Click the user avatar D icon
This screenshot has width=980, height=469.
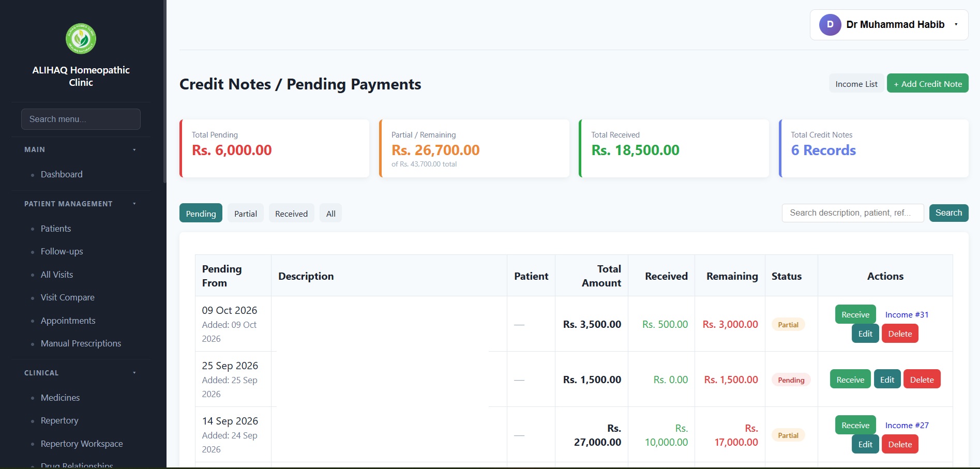pos(830,24)
